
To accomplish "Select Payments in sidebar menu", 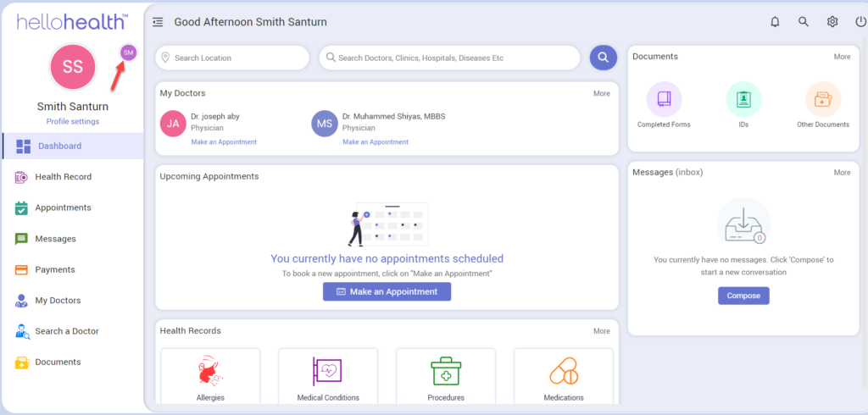I will [x=55, y=269].
